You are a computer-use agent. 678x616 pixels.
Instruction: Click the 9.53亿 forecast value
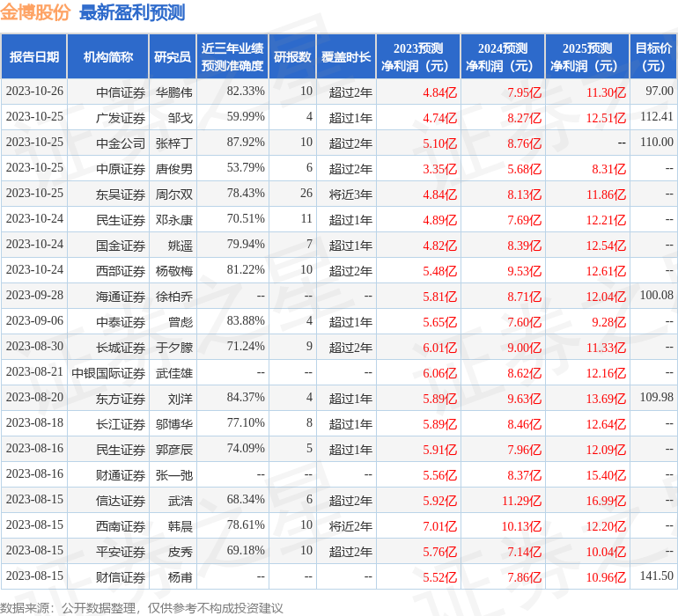[x=524, y=271]
